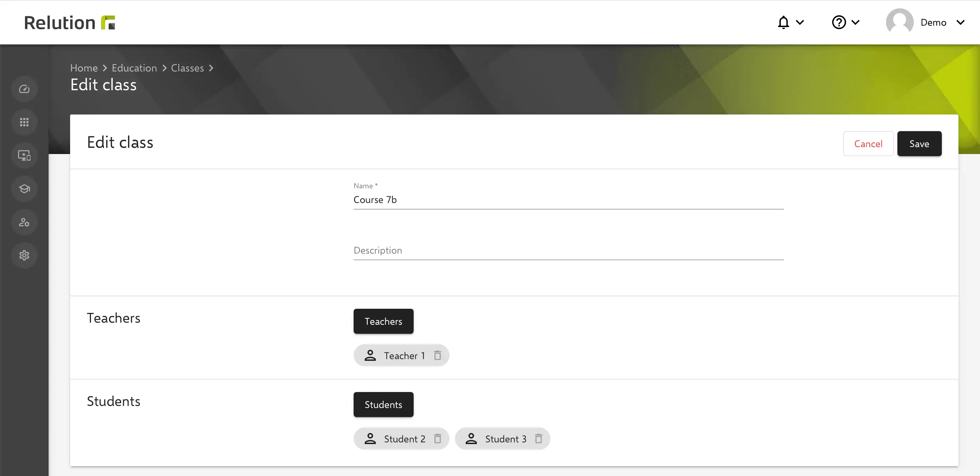Delete Student 2 with the trash icon
The image size is (980, 476).
click(x=438, y=439)
